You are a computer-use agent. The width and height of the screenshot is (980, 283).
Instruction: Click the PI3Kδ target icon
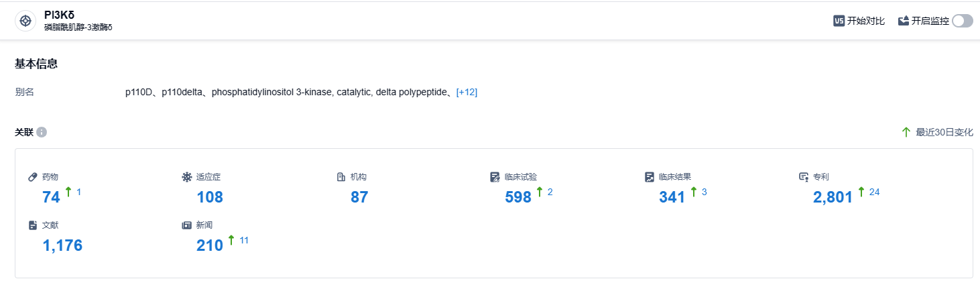25,21
